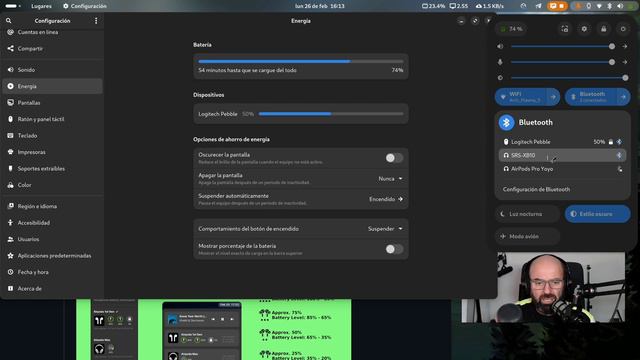The image size is (640, 360).
Task: Click the green background window
Action: [x=213, y=329]
